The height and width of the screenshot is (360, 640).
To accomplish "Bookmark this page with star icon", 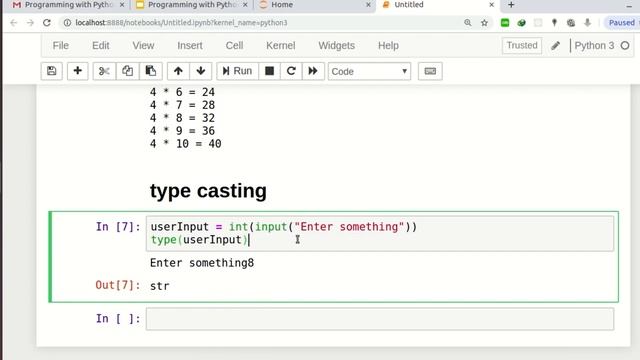I will pos(484,23).
